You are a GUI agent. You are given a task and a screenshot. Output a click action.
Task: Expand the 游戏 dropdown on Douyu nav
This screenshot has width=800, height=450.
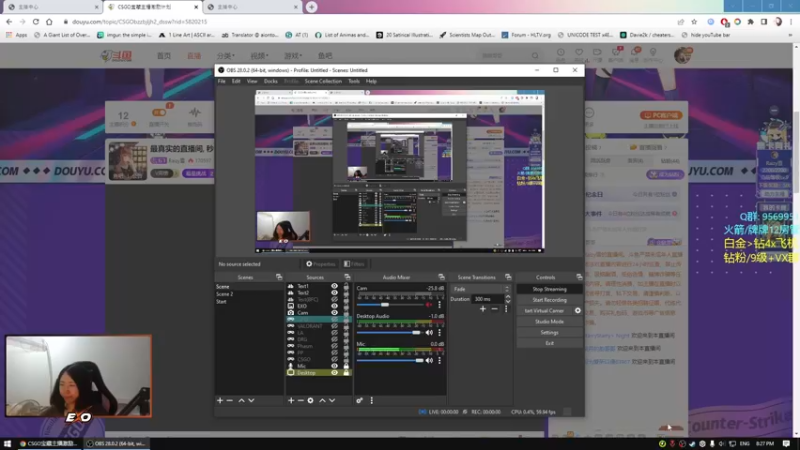(293, 56)
